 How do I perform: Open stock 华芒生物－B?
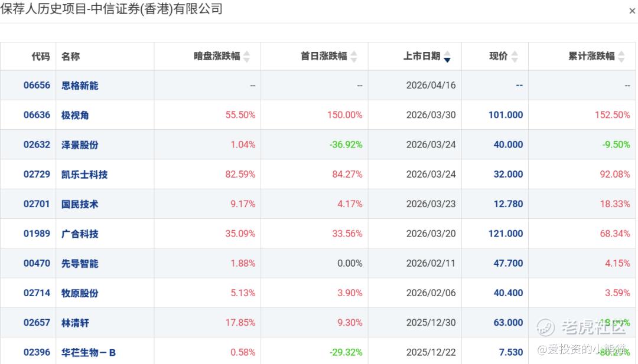click(88, 352)
